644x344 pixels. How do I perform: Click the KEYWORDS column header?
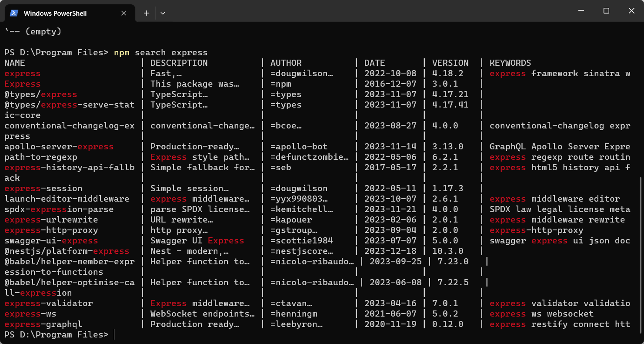[x=511, y=63]
